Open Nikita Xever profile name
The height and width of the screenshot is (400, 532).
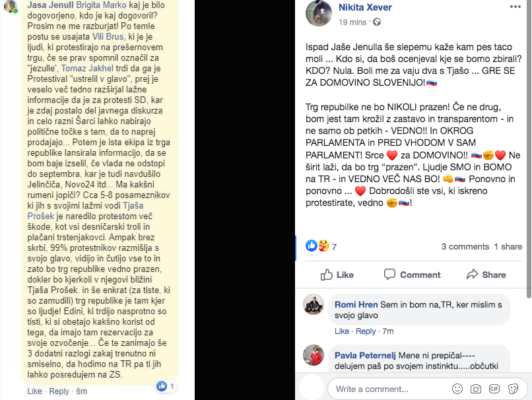coord(365,7)
